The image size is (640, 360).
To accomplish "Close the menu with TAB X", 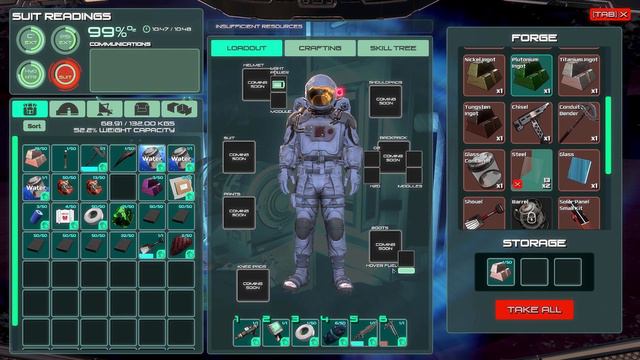I will click(610, 15).
